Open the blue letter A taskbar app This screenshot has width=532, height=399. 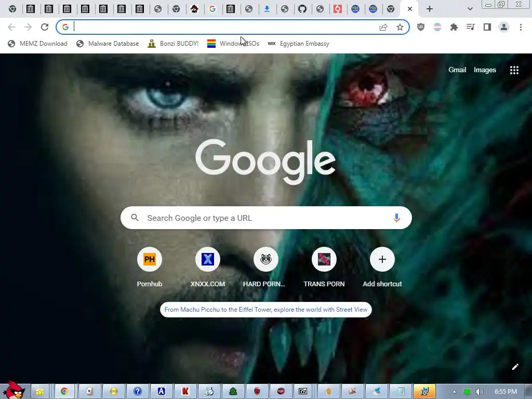pyautogui.click(x=161, y=392)
